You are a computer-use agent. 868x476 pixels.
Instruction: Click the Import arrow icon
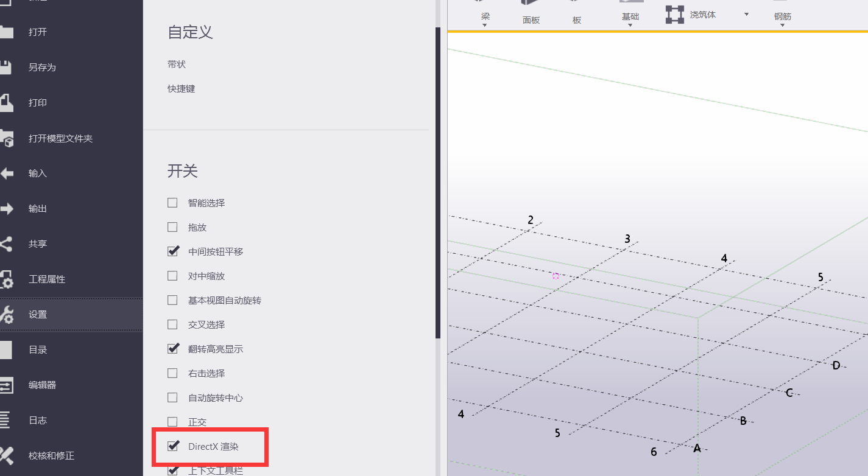(x=6, y=173)
